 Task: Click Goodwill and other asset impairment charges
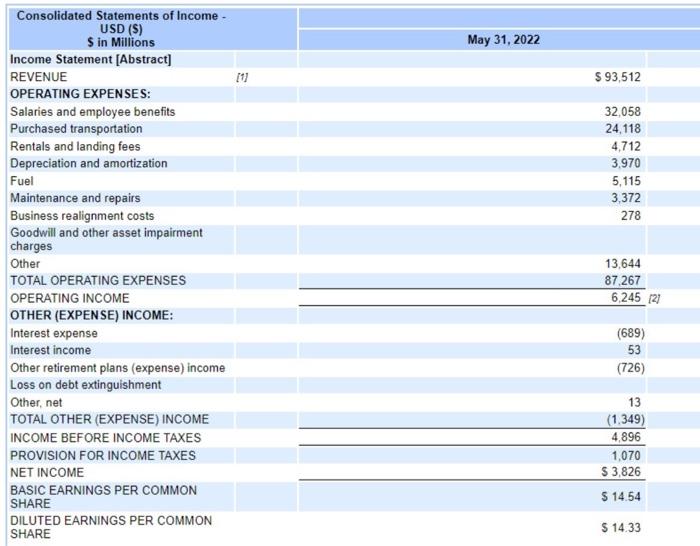(x=106, y=239)
